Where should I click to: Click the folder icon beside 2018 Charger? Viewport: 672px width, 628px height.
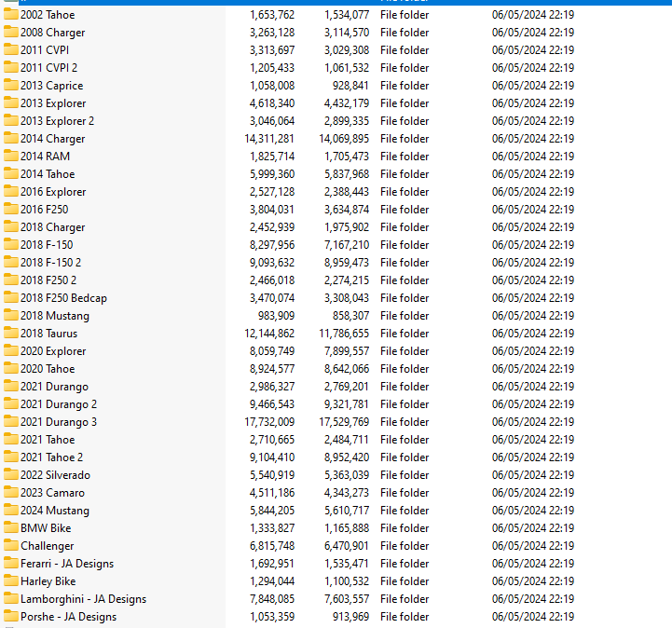coord(10,227)
